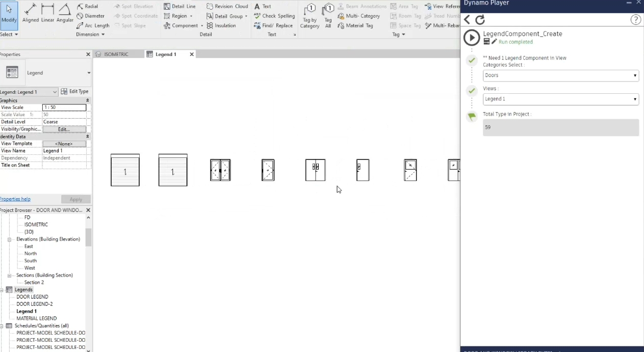Screen dimensions: 644x352
Task: Select the Detail Line tool
Action: pyautogui.click(x=180, y=6)
